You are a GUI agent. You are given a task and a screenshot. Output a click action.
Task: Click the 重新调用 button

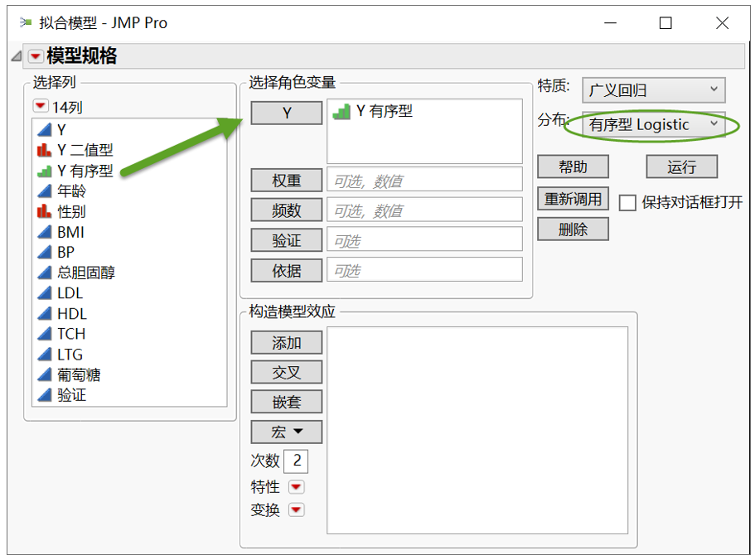coord(573,200)
